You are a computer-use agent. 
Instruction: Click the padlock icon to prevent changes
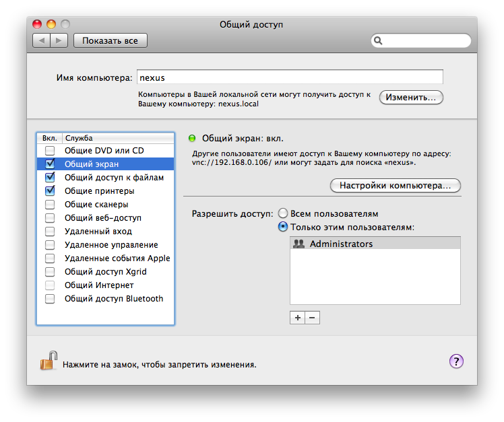tap(49, 361)
